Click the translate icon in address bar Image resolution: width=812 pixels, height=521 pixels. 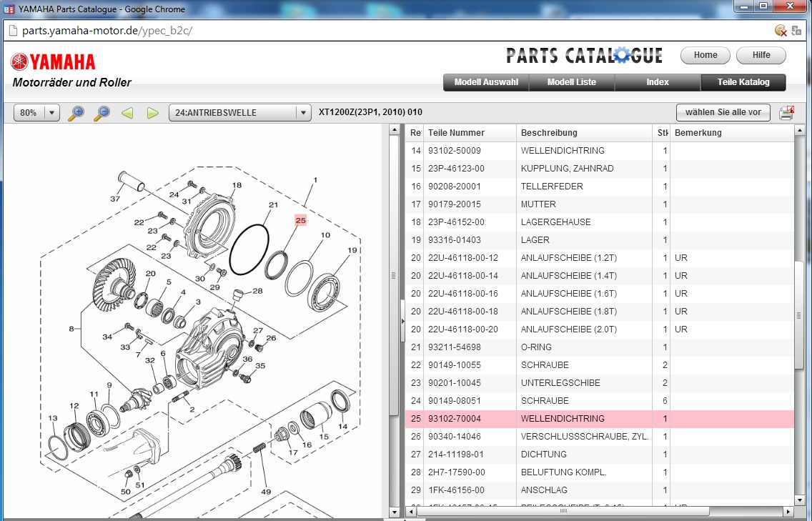click(x=796, y=31)
